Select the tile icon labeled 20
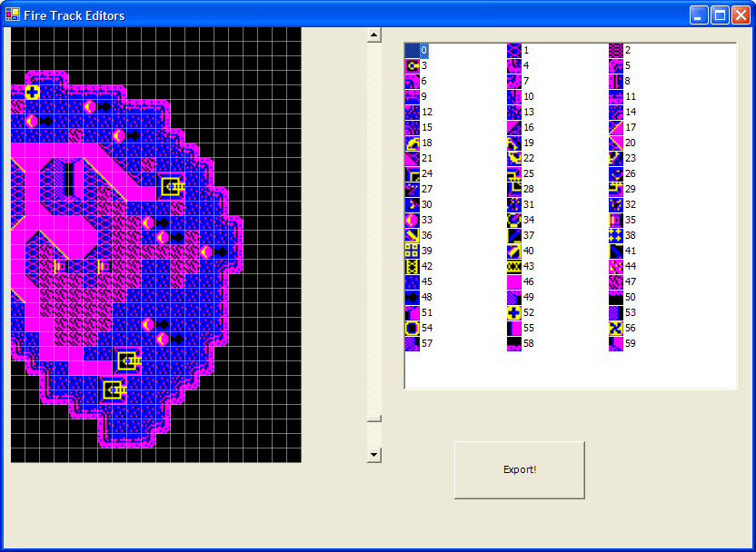 click(x=616, y=143)
